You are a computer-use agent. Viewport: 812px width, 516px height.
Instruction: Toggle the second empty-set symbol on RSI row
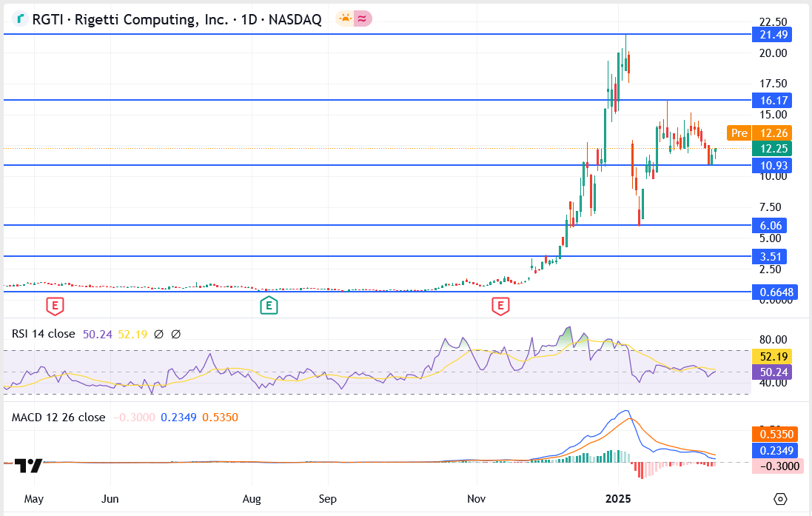pyautogui.click(x=175, y=335)
